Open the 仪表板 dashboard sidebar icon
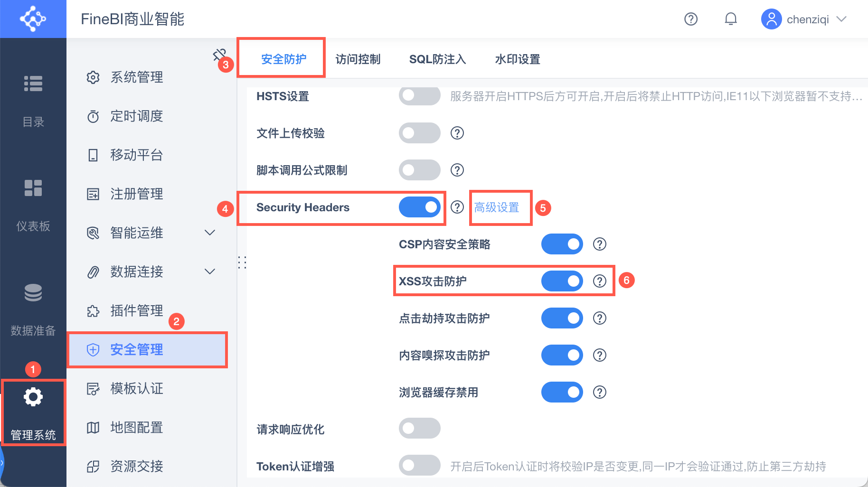 [x=33, y=188]
